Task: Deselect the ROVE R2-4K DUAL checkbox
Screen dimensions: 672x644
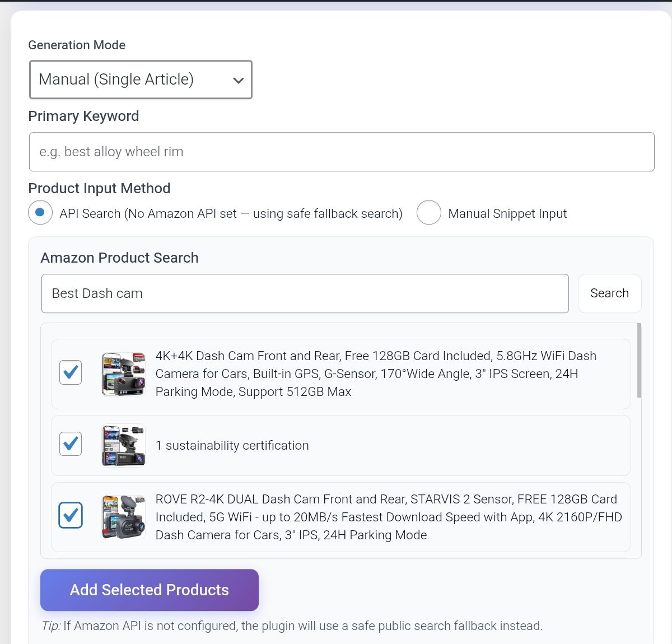Action: click(71, 515)
